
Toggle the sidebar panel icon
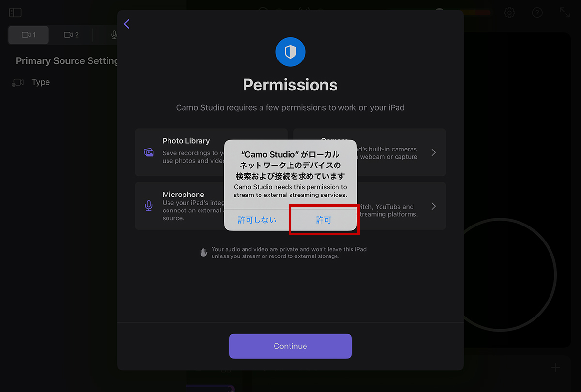[x=15, y=13]
